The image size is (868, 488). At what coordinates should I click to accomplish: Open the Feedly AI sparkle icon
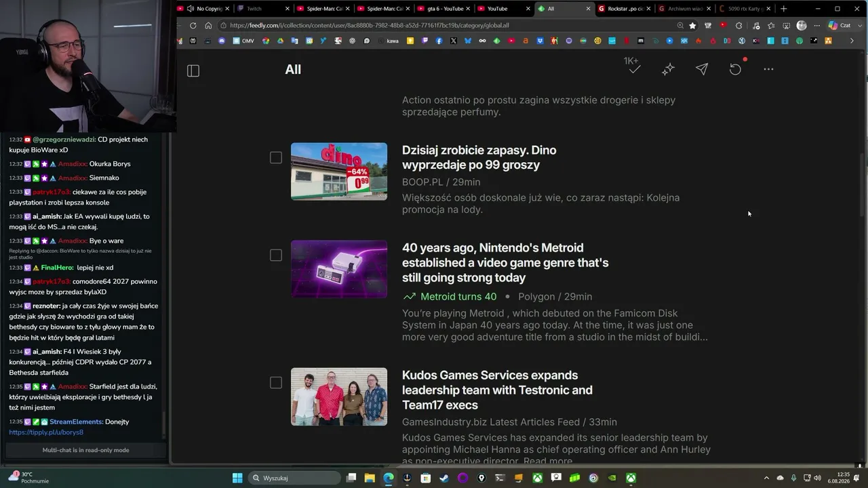(x=668, y=69)
